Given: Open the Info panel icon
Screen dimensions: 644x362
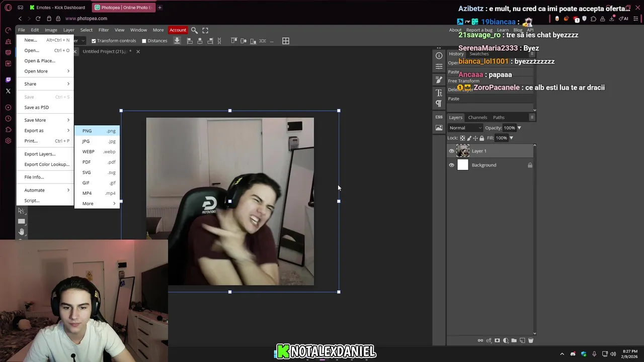Looking at the screenshot, I should 439,56.
